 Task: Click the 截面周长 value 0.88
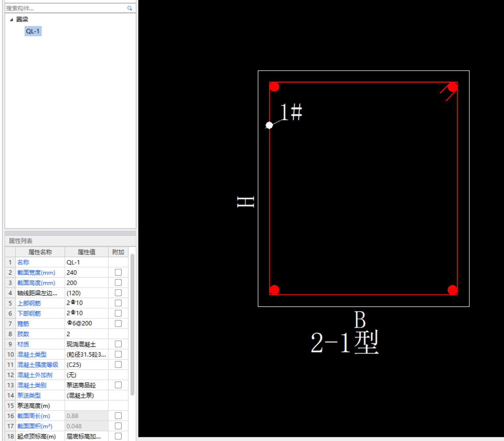pyautogui.click(x=86, y=416)
